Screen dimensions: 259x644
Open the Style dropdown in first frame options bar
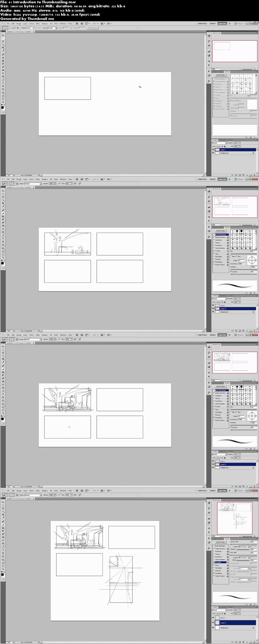(52, 28)
